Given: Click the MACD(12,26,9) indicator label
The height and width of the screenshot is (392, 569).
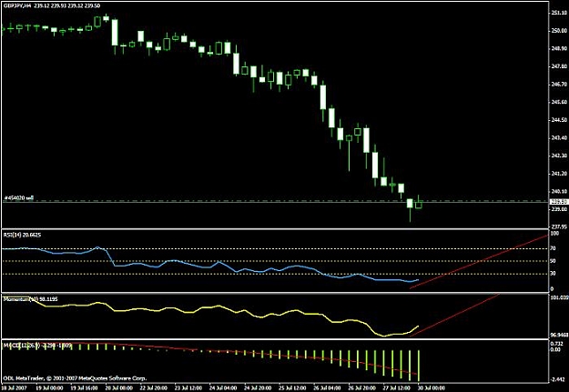Looking at the screenshot, I should [37, 346].
